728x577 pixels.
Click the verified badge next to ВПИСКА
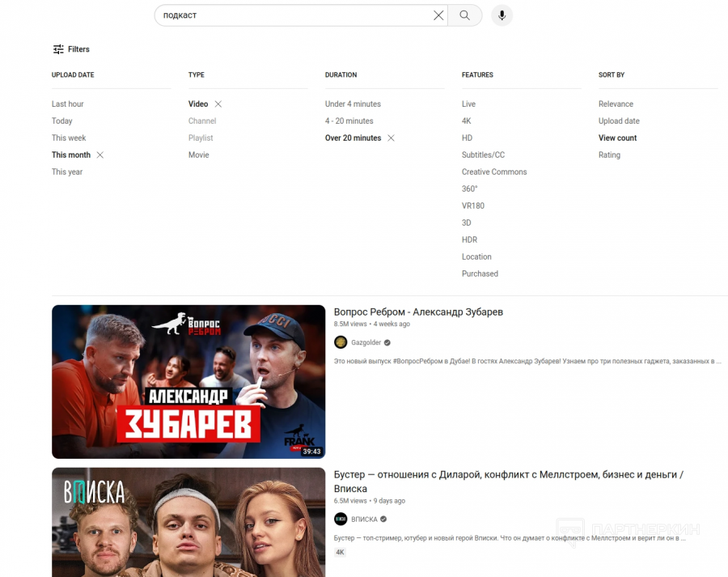[383, 520]
